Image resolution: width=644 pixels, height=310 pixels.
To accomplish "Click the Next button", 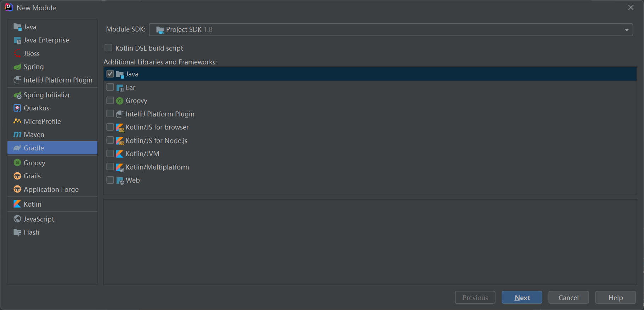I will [x=522, y=298].
